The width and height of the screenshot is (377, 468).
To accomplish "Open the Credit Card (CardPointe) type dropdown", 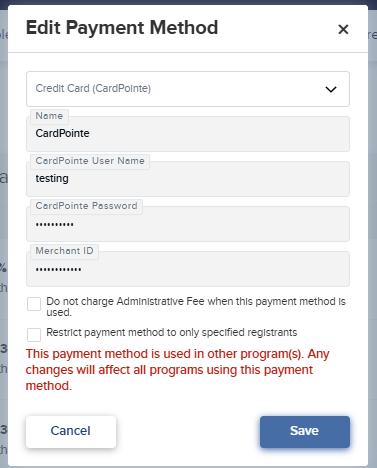I will pos(188,89).
